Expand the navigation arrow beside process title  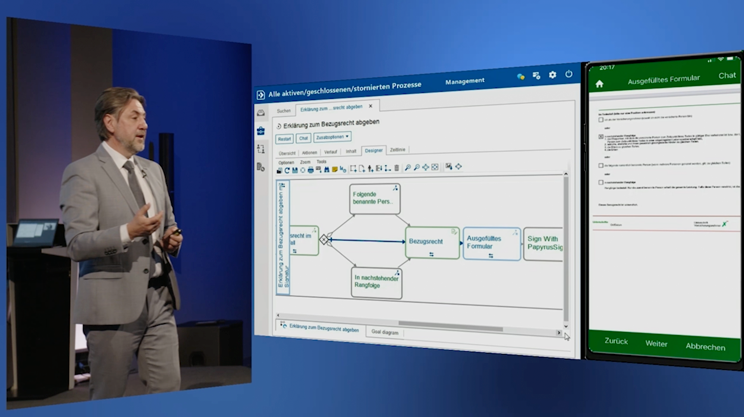[262, 94]
